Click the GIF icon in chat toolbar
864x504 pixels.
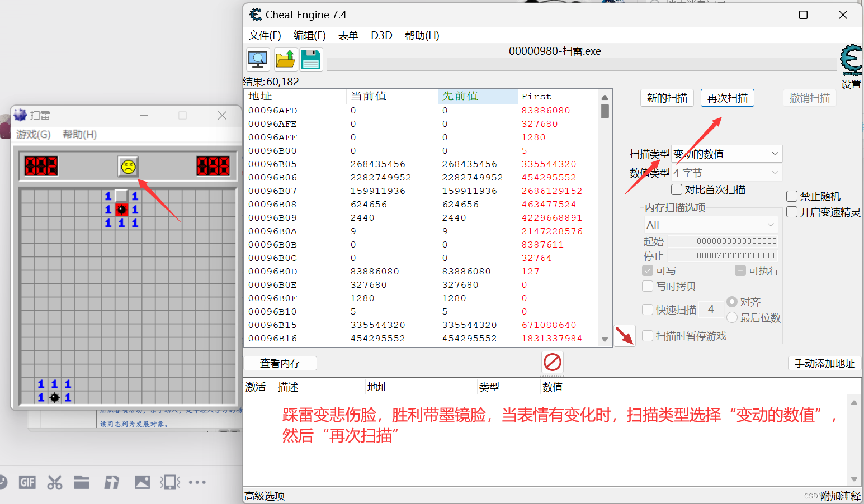(x=27, y=482)
